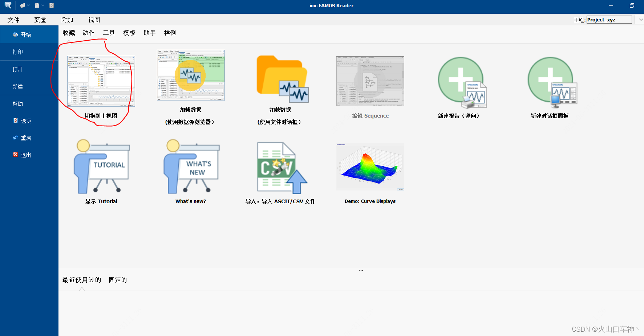The image size is (644, 336).
Task: Click the Demo: Curve Displays 3D plot thumbnail
Action: coord(370,167)
